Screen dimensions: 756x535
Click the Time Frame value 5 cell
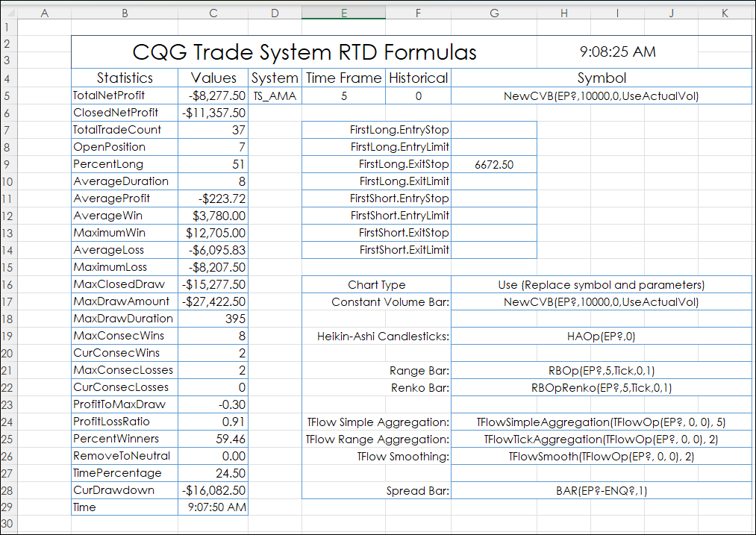[344, 96]
